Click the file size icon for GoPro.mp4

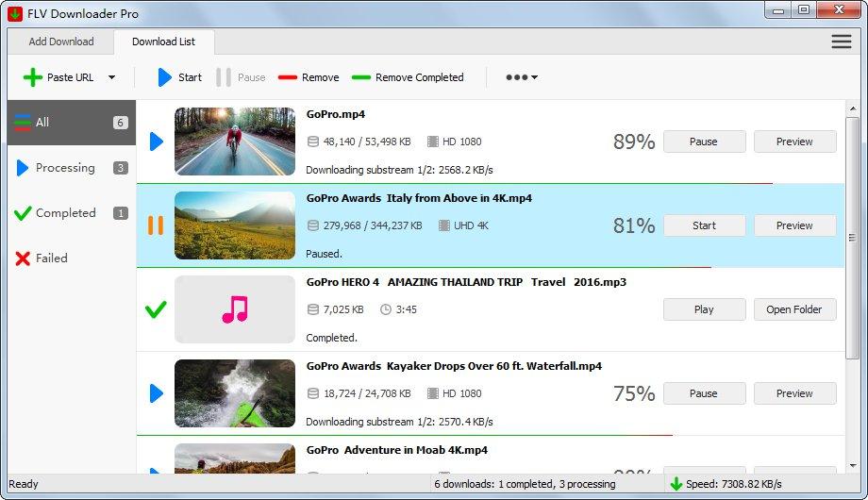[x=313, y=142]
